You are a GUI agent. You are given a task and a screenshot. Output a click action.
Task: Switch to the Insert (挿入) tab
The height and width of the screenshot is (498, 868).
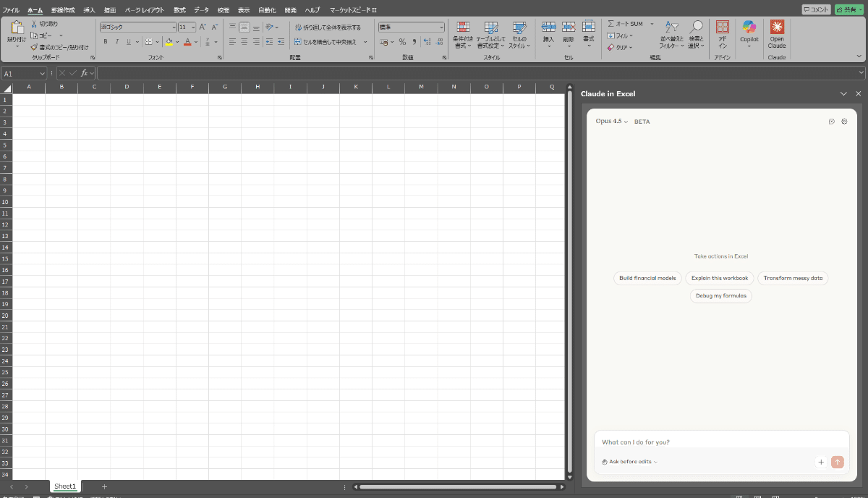[x=89, y=10]
